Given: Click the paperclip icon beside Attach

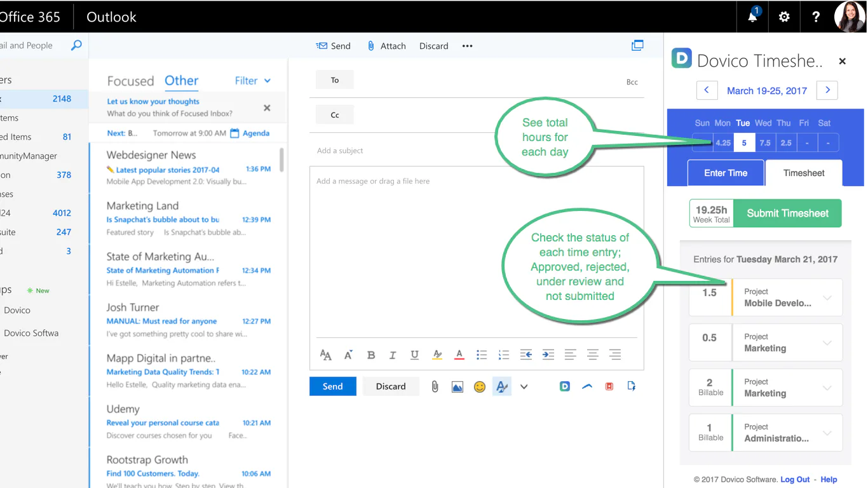Looking at the screenshot, I should (x=371, y=46).
